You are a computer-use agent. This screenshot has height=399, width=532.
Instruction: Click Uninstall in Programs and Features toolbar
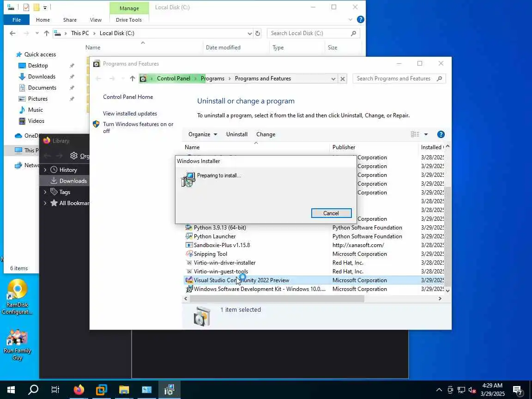pos(237,134)
